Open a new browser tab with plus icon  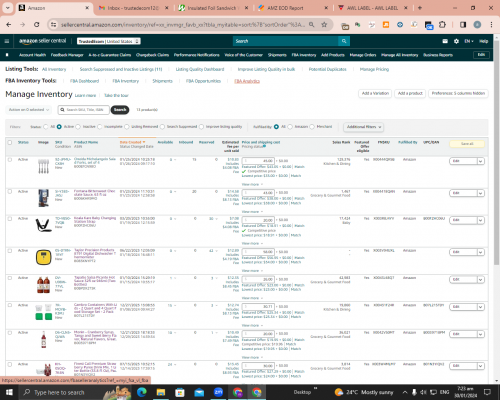(x=420, y=8)
